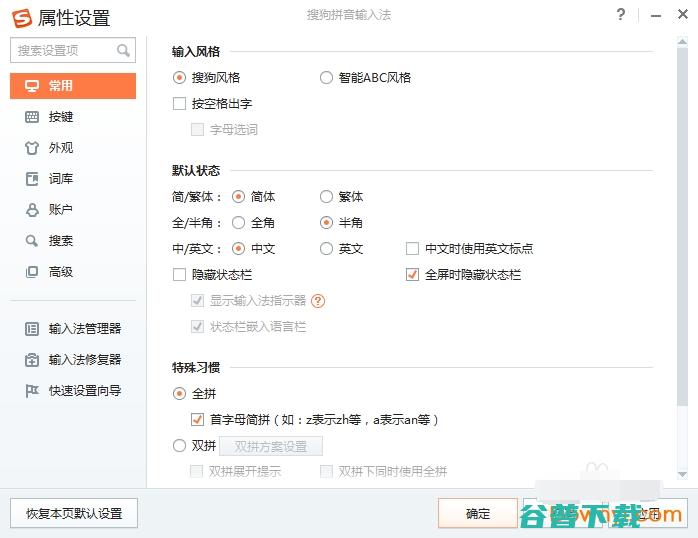The width and height of the screenshot is (698, 538).
Task: Close the 属性设置 window
Action: coord(682,15)
